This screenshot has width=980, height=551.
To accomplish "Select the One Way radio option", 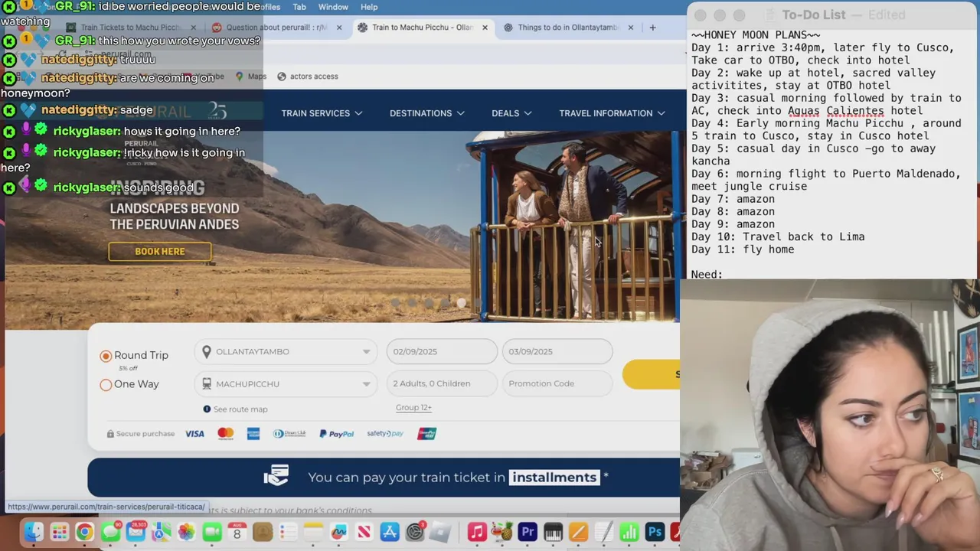I will coord(106,384).
